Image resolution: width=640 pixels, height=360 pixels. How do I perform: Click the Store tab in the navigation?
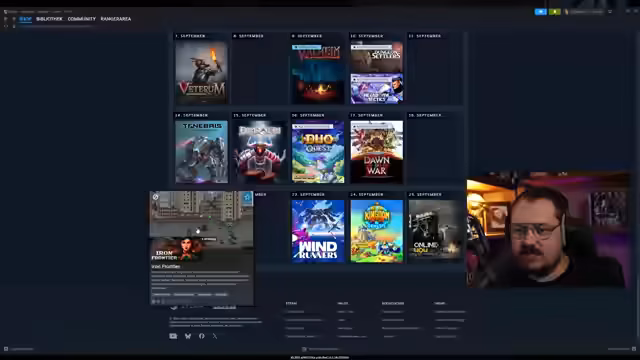[25, 19]
